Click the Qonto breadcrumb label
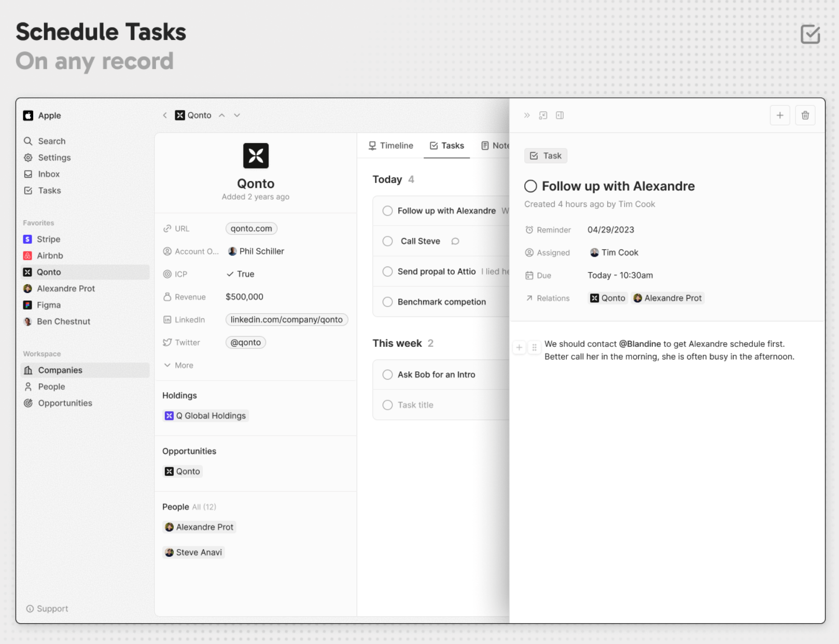The image size is (839, 644). coord(193,116)
